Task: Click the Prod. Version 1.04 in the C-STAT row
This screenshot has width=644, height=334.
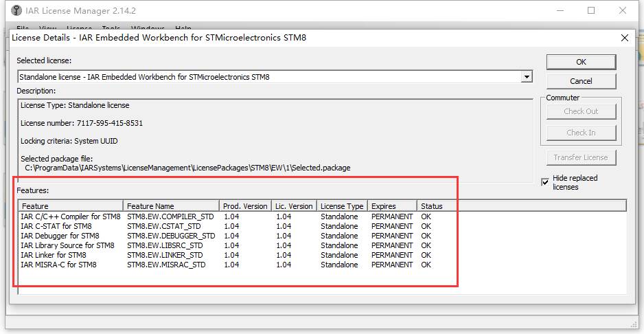Action: (231, 226)
